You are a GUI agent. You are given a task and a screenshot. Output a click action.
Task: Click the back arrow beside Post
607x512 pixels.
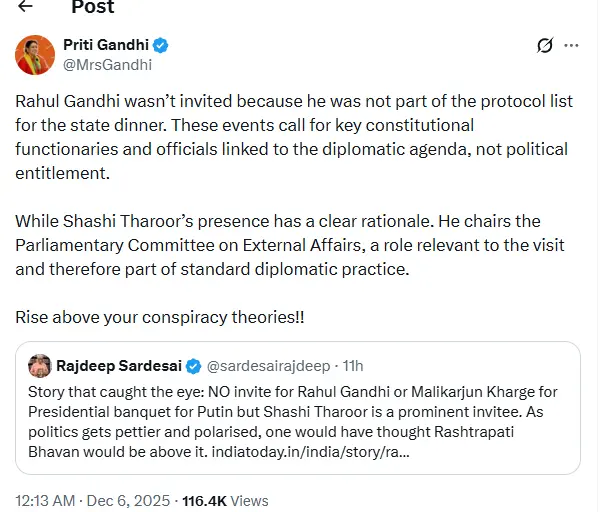click(x=26, y=7)
